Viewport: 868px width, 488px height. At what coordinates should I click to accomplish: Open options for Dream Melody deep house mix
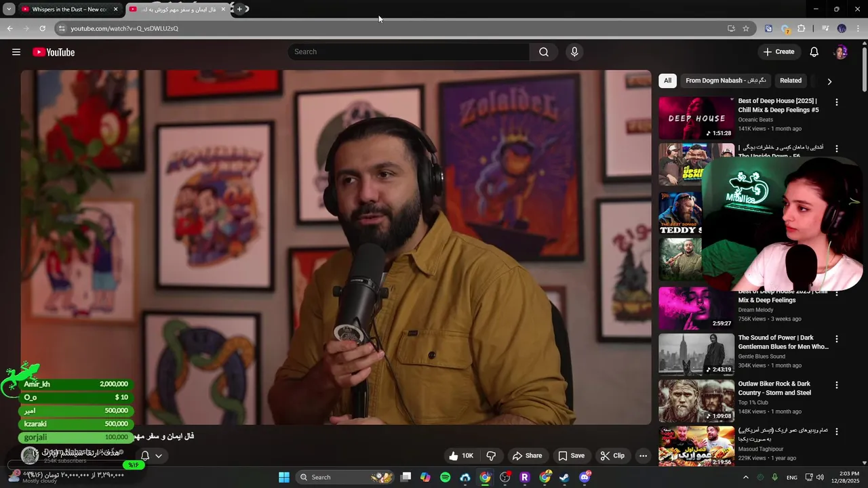[836, 292]
